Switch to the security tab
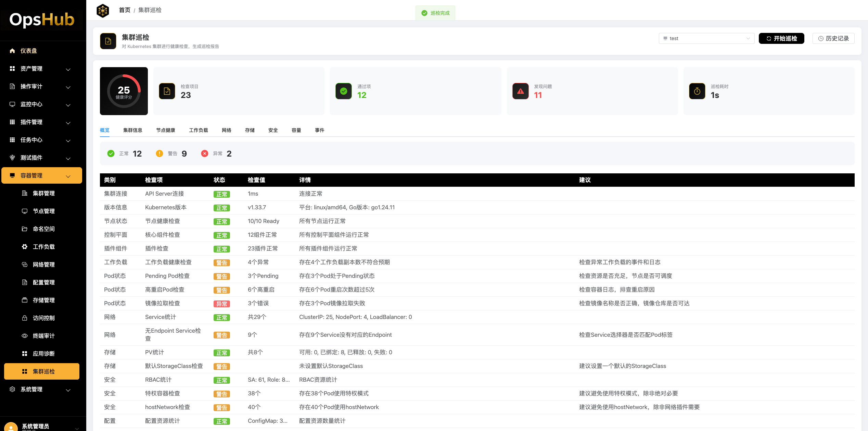 tap(273, 130)
